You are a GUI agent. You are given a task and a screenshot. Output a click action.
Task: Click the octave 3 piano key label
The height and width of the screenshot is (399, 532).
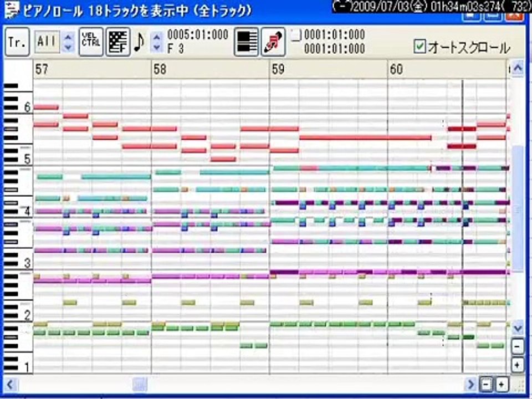(28, 263)
